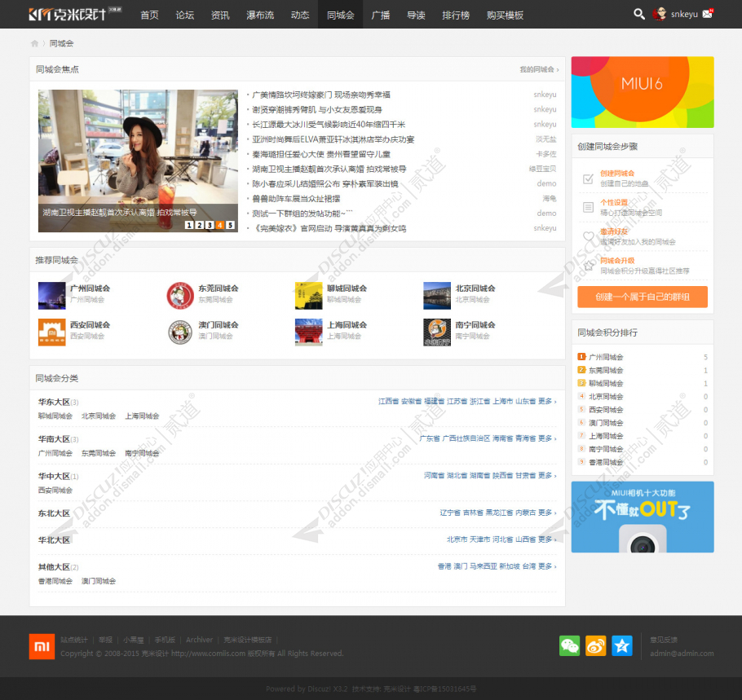Open 购买模板 in navigation bar
The image size is (742, 700).
pyautogui.click(x=505, y=15)
